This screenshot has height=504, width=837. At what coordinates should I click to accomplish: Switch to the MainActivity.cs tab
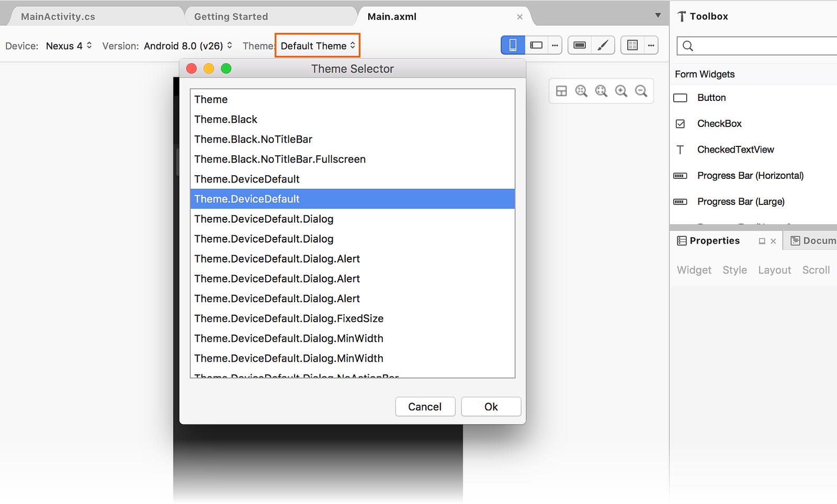(x=58, y=17)
